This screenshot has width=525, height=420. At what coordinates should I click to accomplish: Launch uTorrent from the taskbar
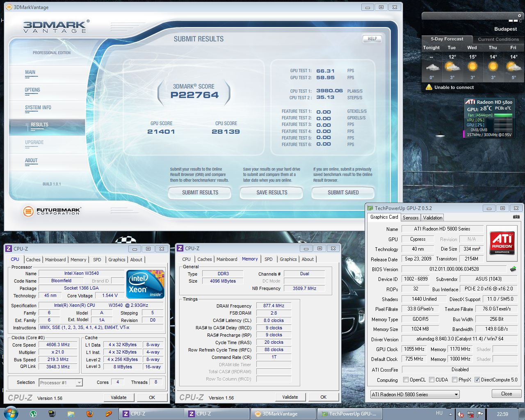[33, 414]
